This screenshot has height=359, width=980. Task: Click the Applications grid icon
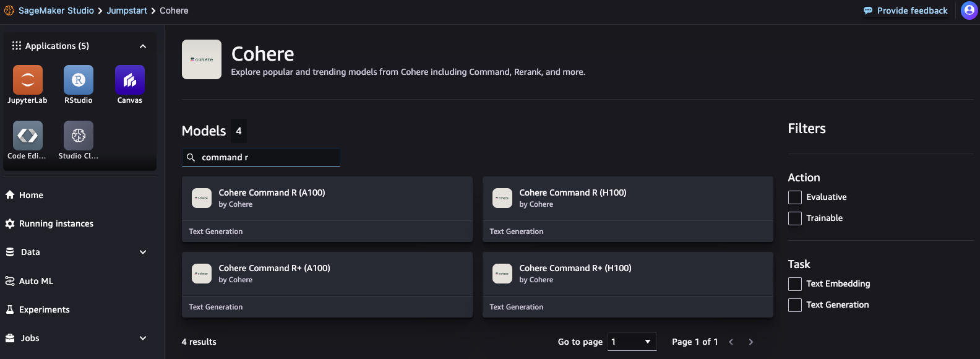pyautogui.click(x=17, y=46)
